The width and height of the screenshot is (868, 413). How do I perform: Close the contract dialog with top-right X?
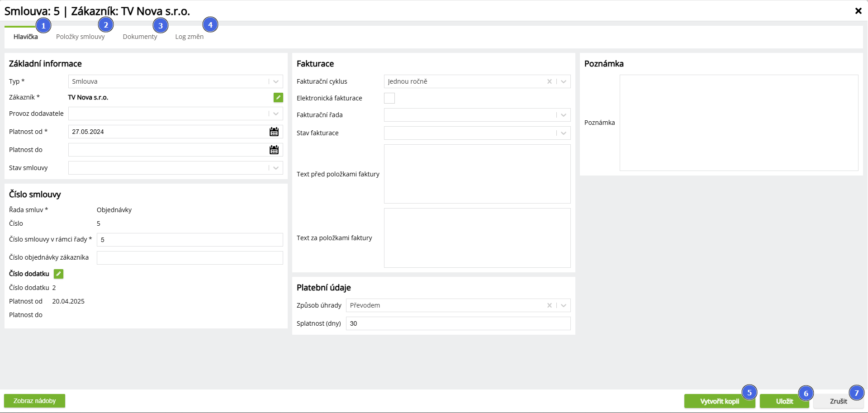click(858, 11)
